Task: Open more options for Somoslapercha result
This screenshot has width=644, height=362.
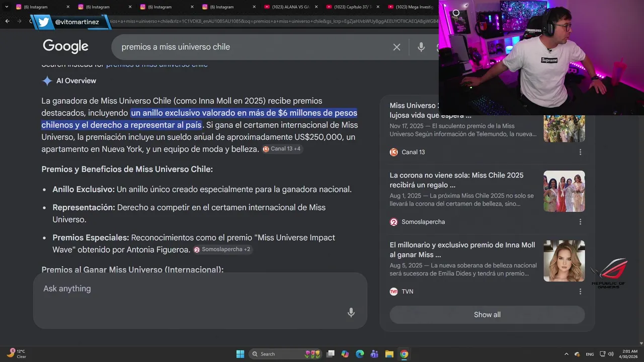Action: [x=580, y=222]
